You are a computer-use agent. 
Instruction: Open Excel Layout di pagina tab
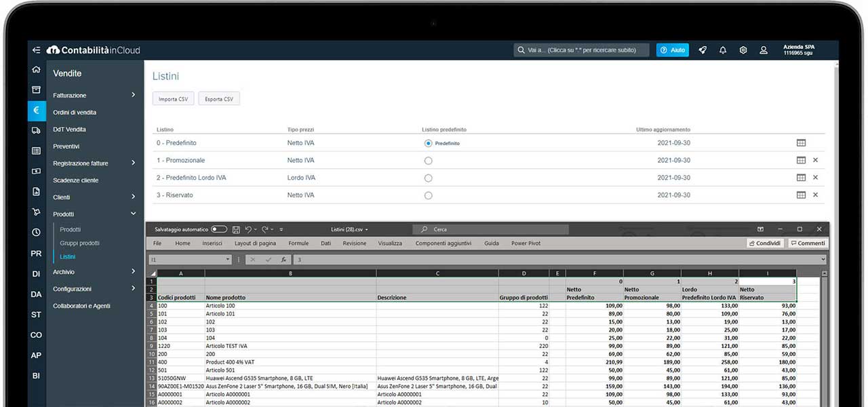pyautogui.click(x=255, y=243)
